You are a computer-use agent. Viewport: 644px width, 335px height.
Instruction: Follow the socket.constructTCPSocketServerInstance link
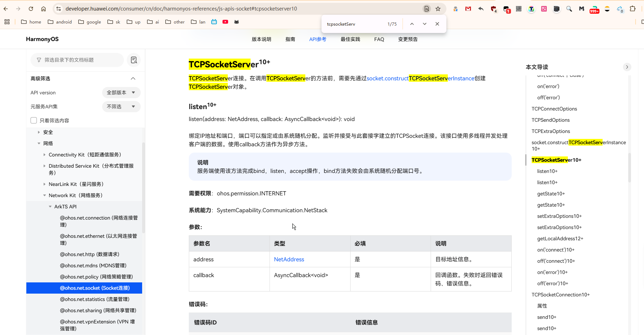pos(420,78)
